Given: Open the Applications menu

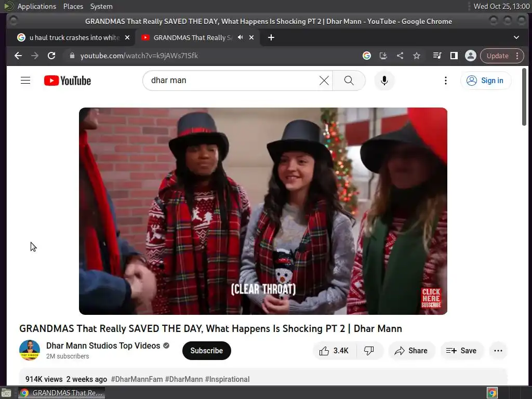Looking at the screenshot, I should point(37,6).
